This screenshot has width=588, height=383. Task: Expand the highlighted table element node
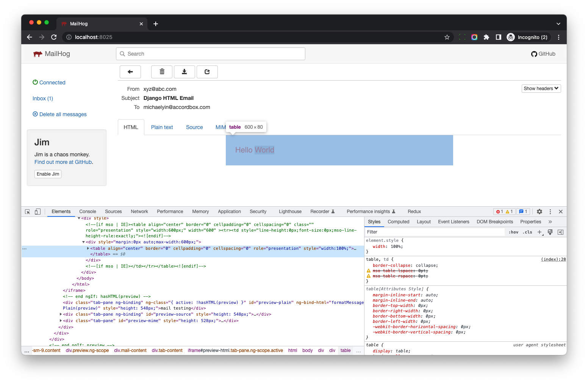tap(88, 248)
